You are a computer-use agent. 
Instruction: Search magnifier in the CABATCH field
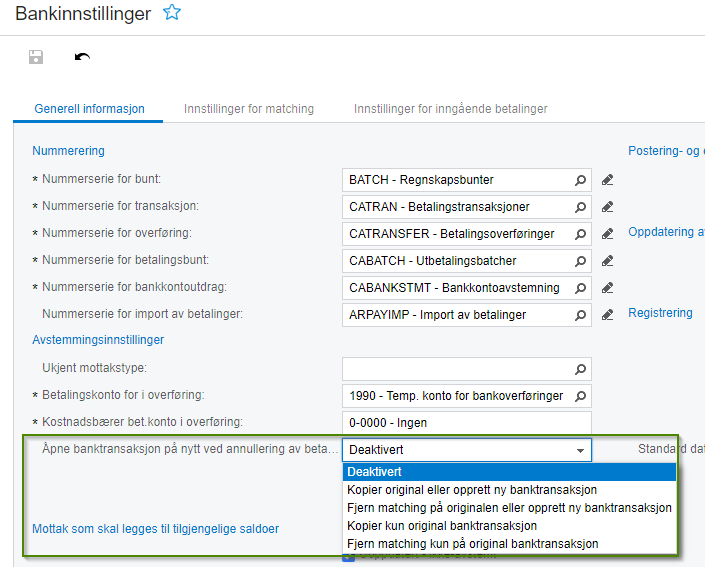(x=580, y=261)
